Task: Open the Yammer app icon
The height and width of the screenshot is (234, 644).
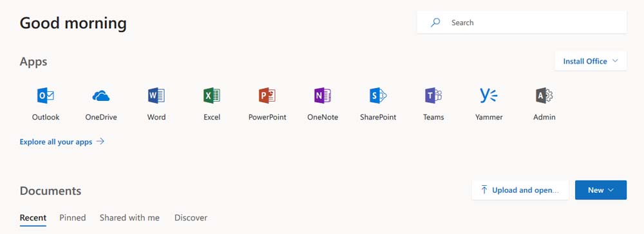Action: tap(489, 96)
